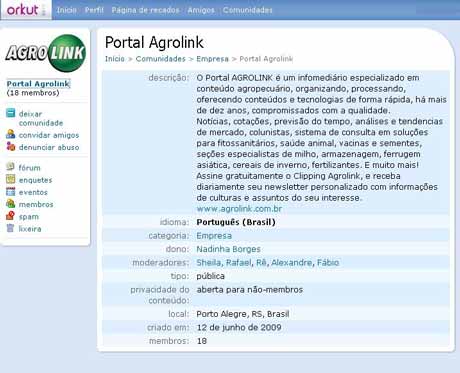
Task: Click the Portal Agrolink page heading
Action: tap(154, 43)
